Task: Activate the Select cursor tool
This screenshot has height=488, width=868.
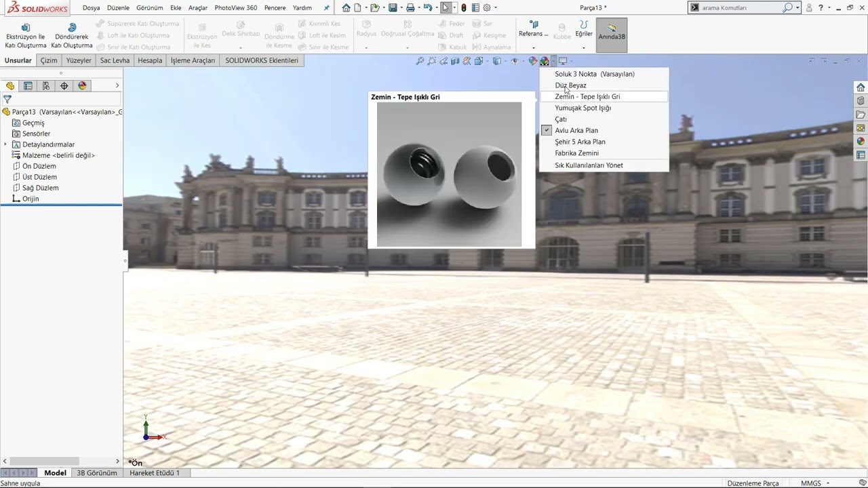Action: [x=446, y=8]
